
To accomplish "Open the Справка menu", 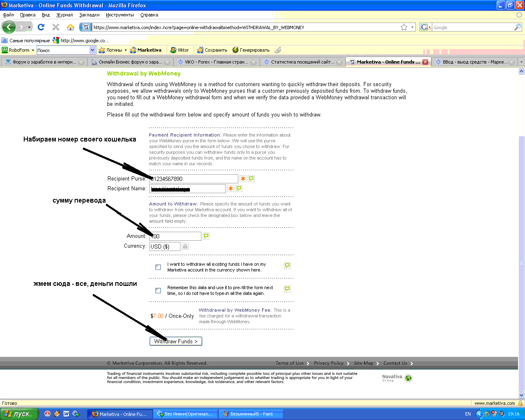I will [149, 15].
